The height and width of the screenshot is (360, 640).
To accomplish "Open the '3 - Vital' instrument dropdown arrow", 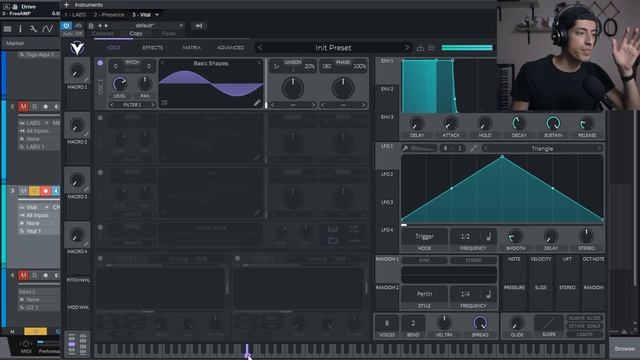I will [157, 15].
